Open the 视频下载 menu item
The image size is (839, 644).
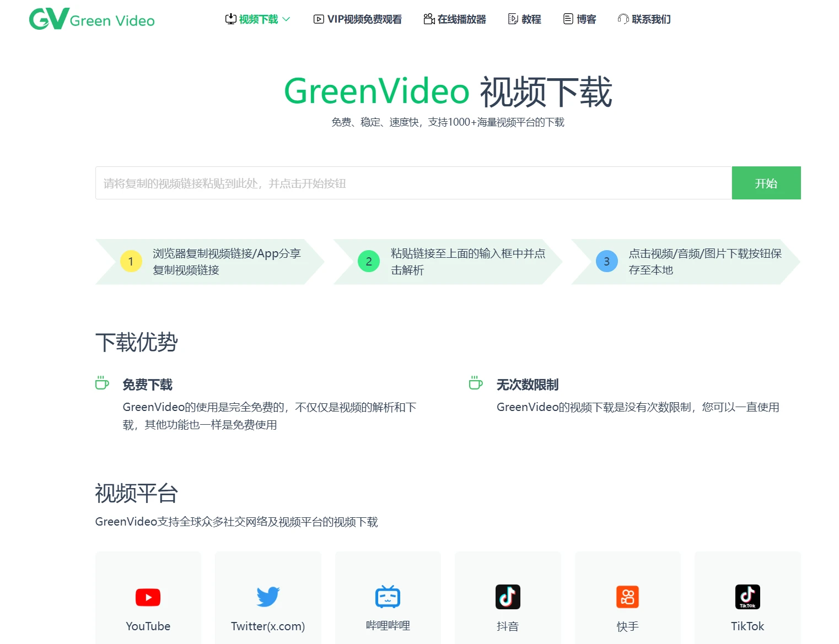[x=259, y=19]
